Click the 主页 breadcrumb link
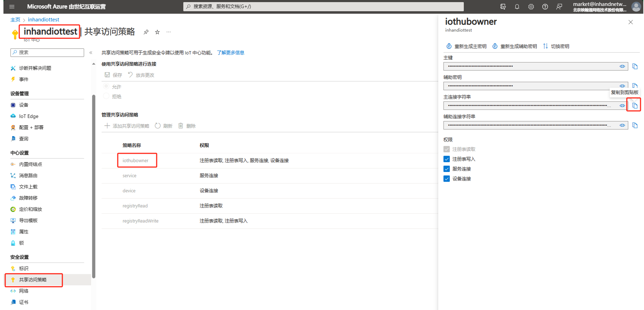This screenshot has width=644, height=310. click(x=15, y=20)
